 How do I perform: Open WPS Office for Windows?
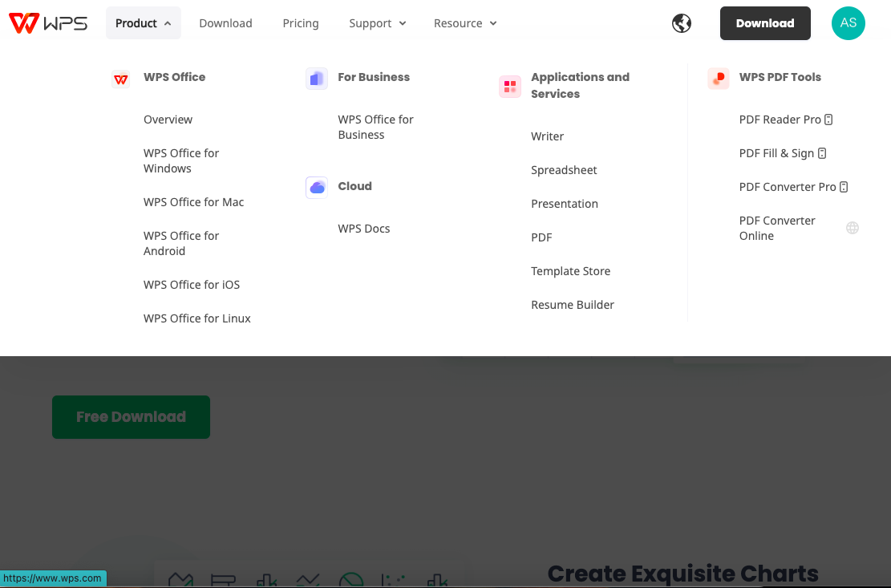point(181,160)
